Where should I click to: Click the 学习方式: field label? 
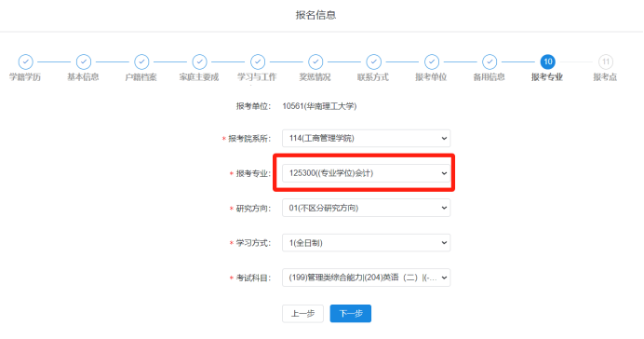pyautogui.click(x=253, y=243)
